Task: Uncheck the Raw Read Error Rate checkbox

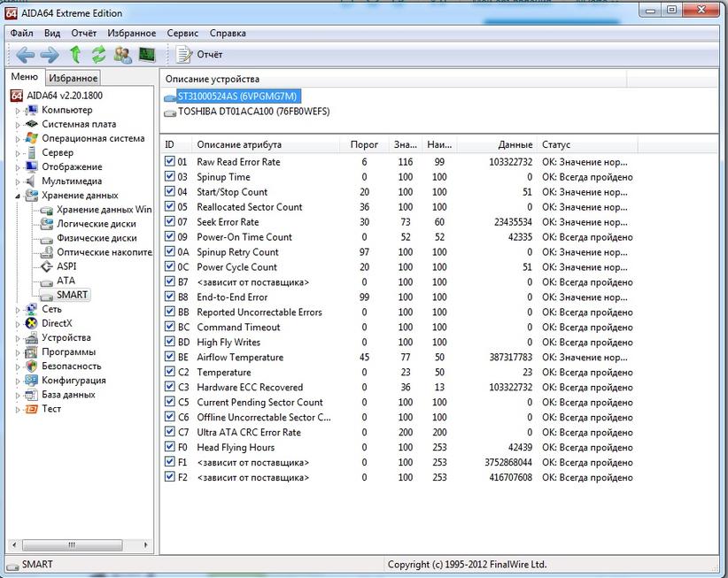Action: tap(169, 161)
